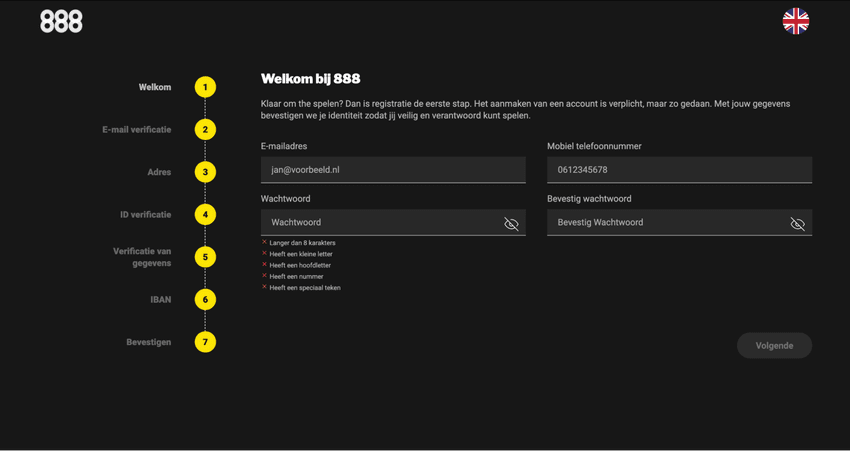Open the Welkom step label
The width and height of the screenshot is (850, 451).
coord(154,87)
